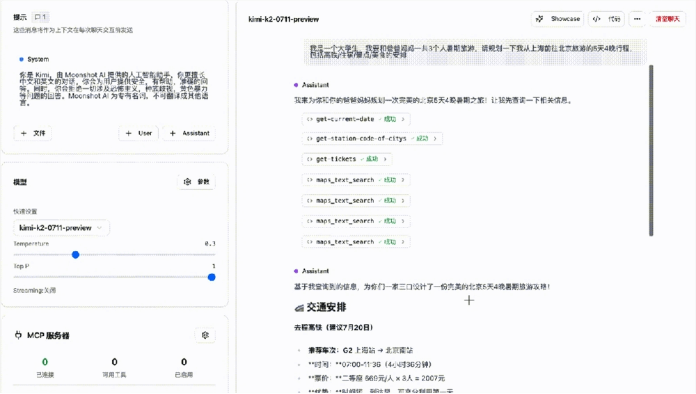Open the three-dots more menu
This screenshot has width=696, height=394.
(637, 19)
